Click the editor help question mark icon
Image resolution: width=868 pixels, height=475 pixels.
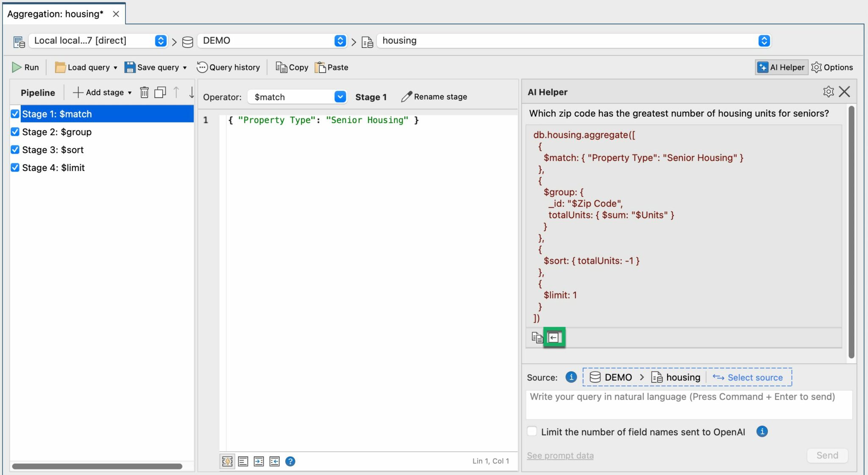pyautogui.click(x=290, y=461)
